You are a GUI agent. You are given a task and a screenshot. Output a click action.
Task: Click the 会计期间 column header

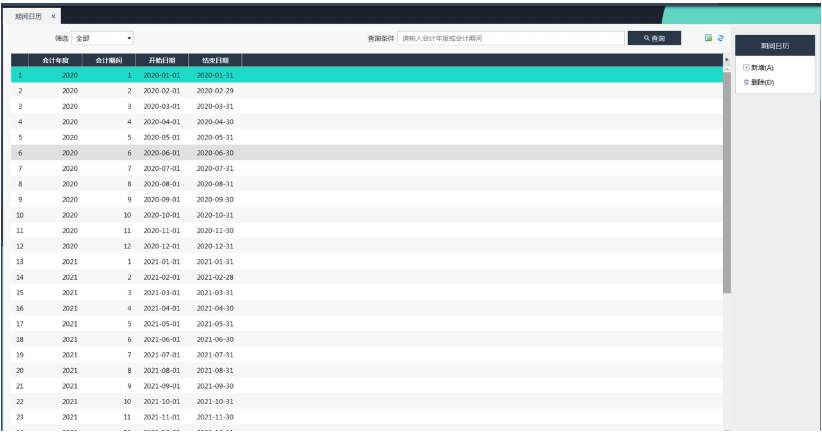point(109,60)
